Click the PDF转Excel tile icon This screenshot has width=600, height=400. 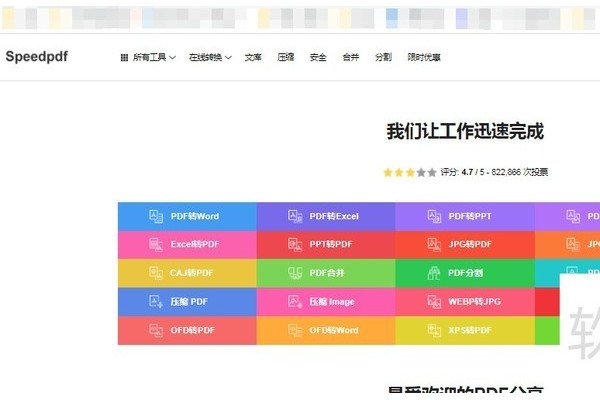(x=295, y=216)
